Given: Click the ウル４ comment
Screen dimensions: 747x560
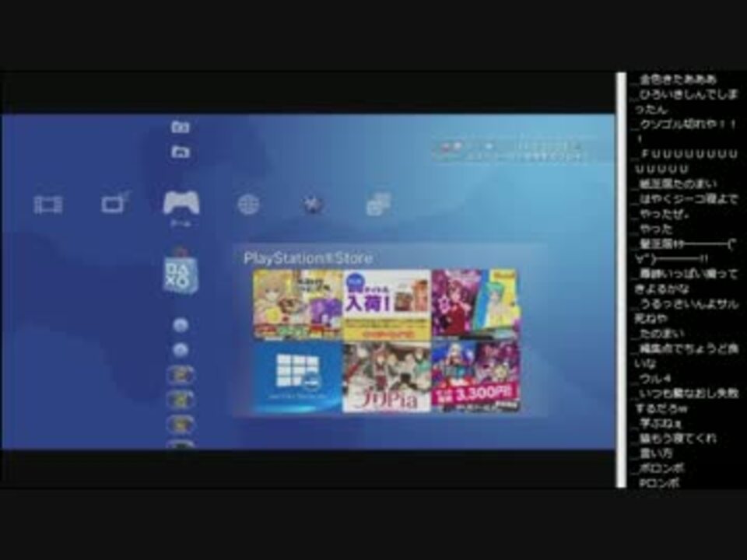Looking at the screenshot, I should pyautogui.click(x=655, y=379).
